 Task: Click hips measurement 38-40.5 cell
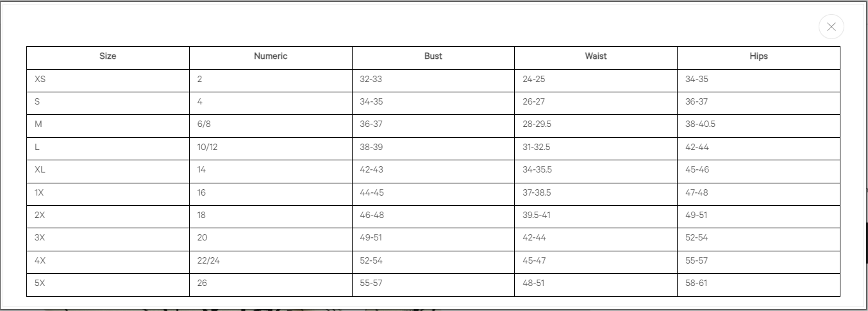pos(700,124)
